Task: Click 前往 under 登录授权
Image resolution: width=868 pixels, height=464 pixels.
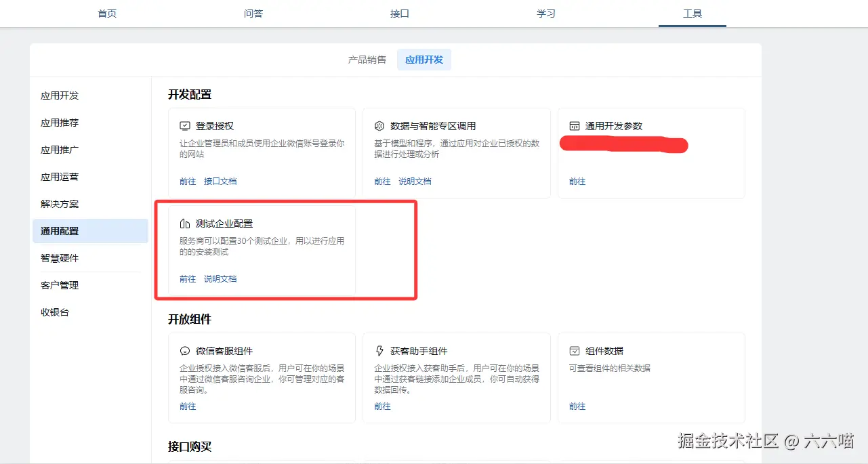Action: tap(188, 182)
